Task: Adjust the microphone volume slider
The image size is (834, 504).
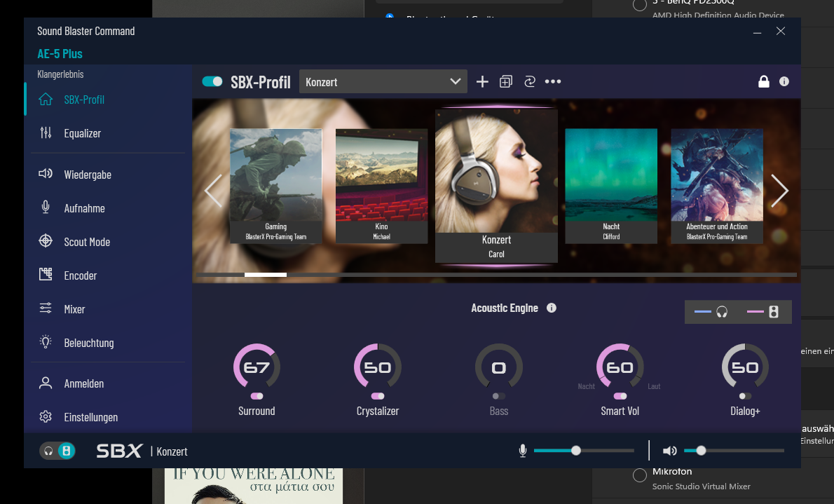Action: pos(584,451)
